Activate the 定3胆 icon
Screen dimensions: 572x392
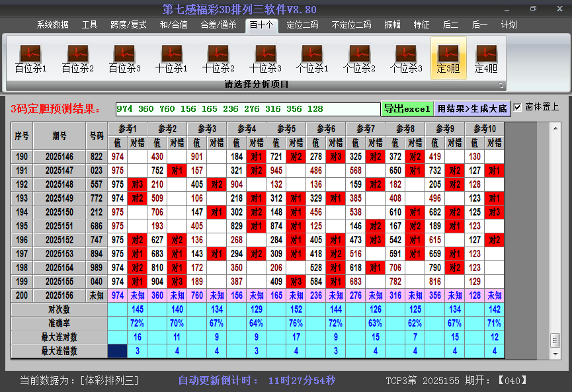448,58
